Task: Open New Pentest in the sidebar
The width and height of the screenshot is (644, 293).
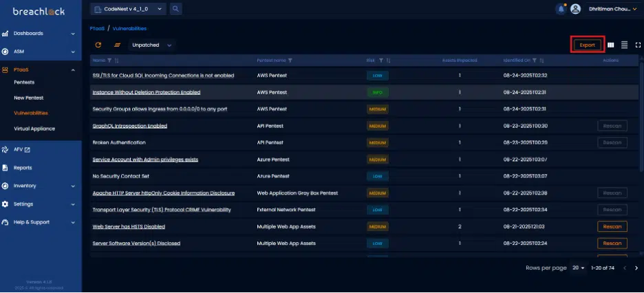Action: point(29,98)
